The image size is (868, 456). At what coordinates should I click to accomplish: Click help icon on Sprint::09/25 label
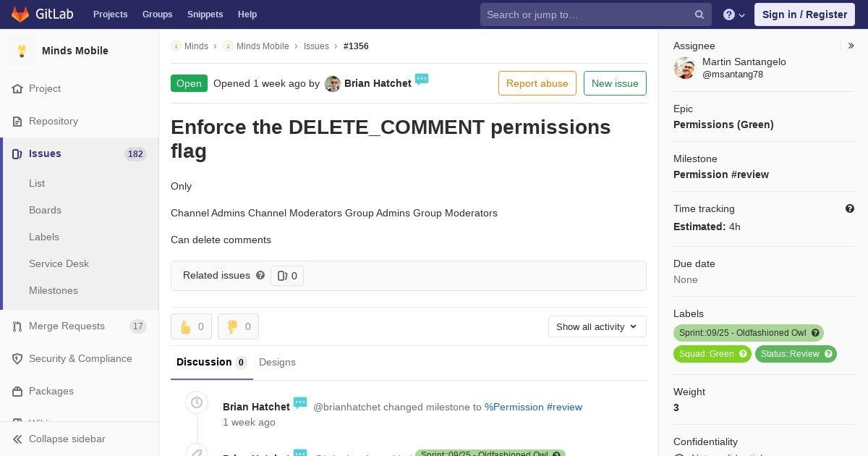coord(815,333)
